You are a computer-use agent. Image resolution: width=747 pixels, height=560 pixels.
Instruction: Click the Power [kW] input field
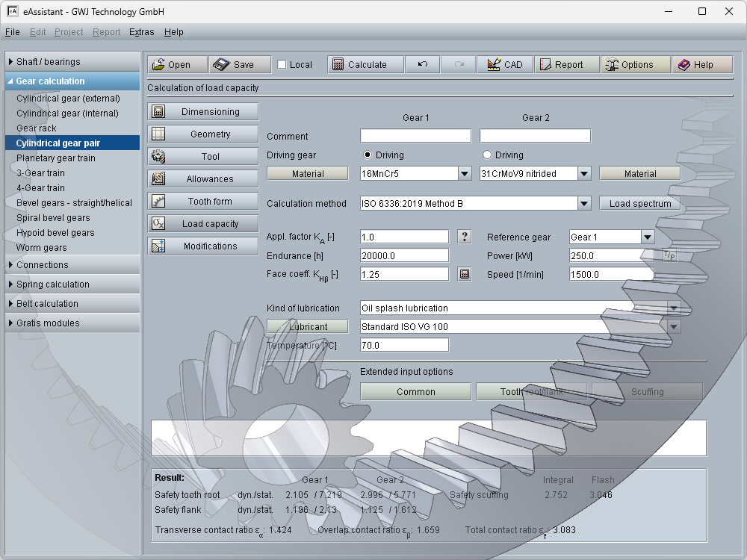click(611, 255)
